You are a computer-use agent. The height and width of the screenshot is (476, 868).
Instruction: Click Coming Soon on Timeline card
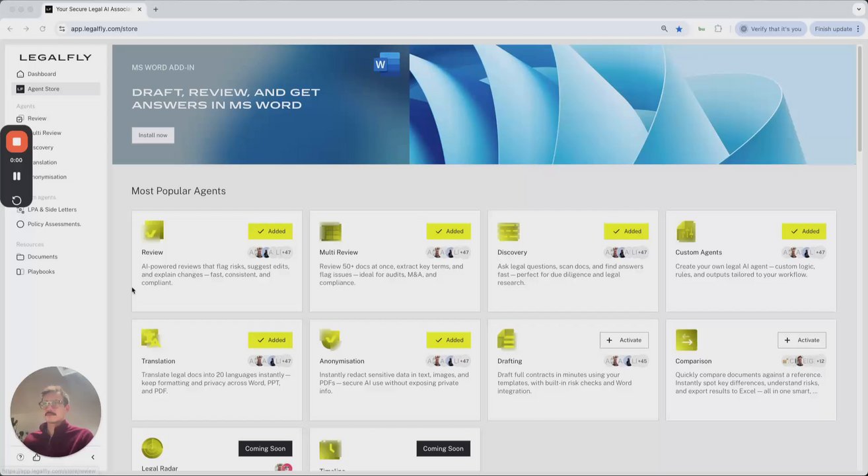[443, 448]
